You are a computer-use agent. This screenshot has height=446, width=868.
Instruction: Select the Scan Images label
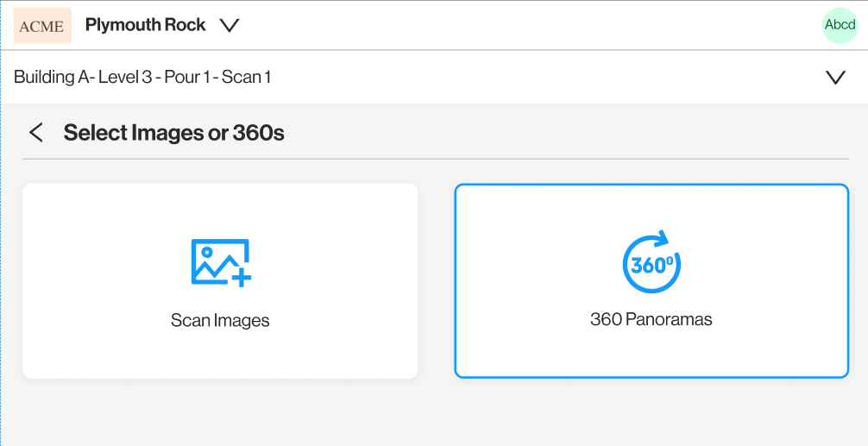(220, 320)
